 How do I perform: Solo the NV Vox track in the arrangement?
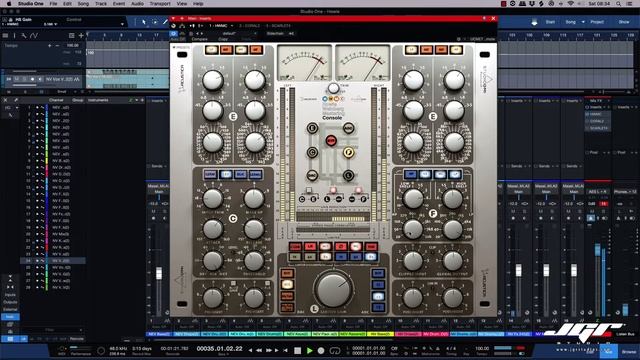(x=24, y=79)
